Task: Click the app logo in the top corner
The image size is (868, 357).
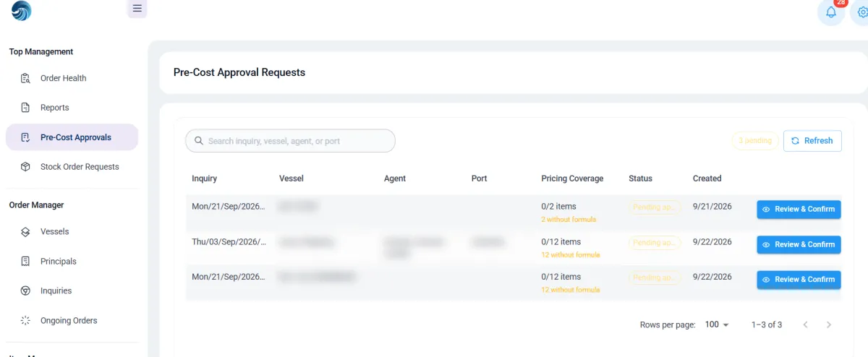Action: [x=22, y=11]
